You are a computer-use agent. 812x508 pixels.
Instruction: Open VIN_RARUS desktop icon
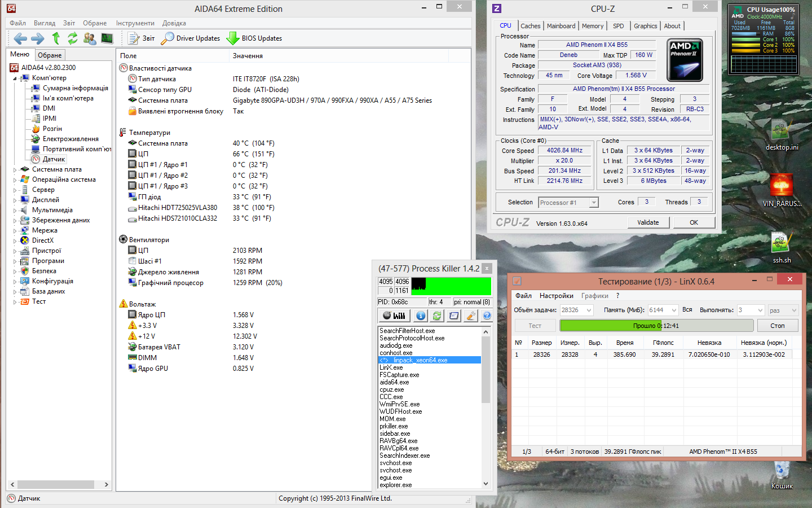pyautogui.click(x=782, y=191)
